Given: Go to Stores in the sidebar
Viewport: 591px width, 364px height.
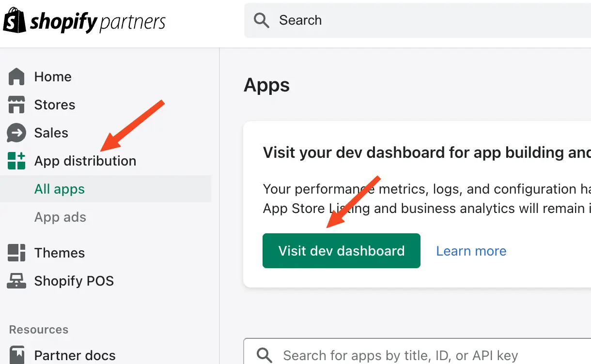Looking at the screenshot, I should point(55,105).
